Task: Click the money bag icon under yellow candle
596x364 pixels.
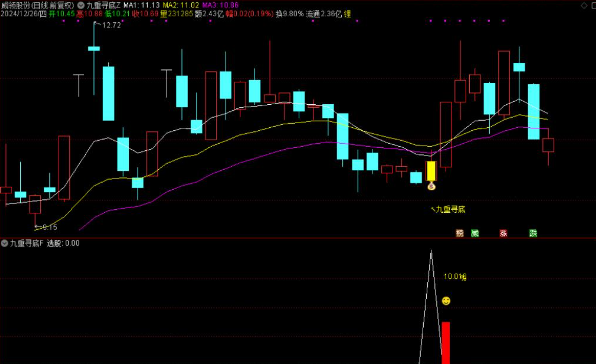Action: (431, 186)
